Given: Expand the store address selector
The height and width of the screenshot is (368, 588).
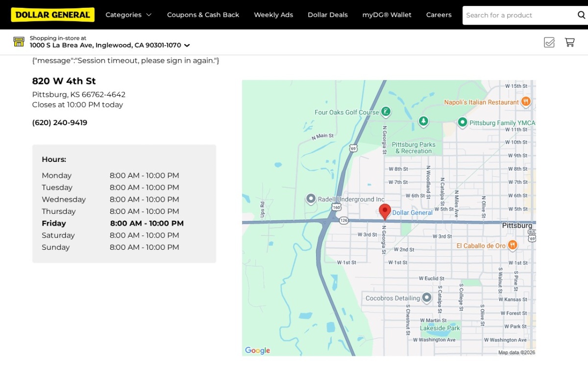Looking at the screenshot, I should pyautogui.click(x=110, y=45).
